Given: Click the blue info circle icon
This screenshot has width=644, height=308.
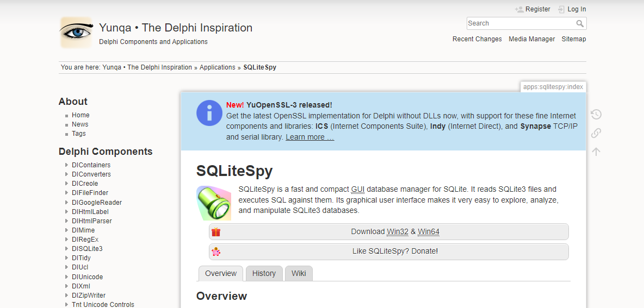Looking at the screenshot, I should point(209,113).
